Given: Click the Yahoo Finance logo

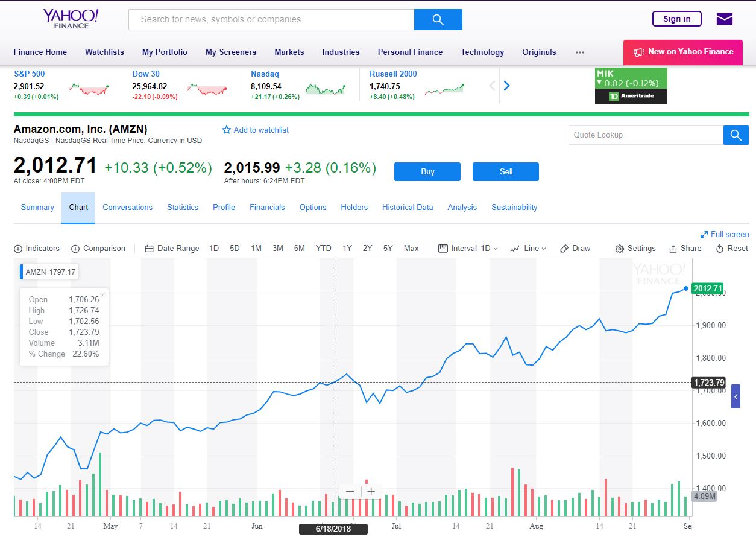Looking at the screenshot, I should click(x=71, y=19).
